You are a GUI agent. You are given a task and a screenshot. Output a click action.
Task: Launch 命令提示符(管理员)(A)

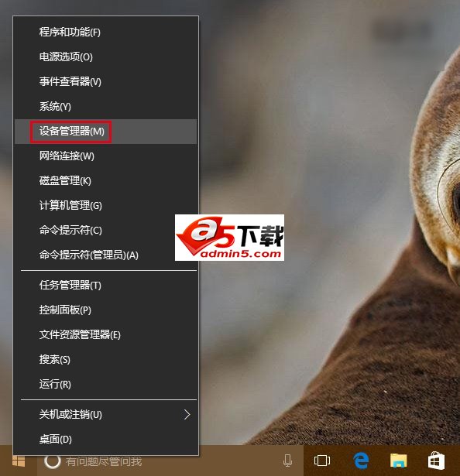[x=106, y=255]
